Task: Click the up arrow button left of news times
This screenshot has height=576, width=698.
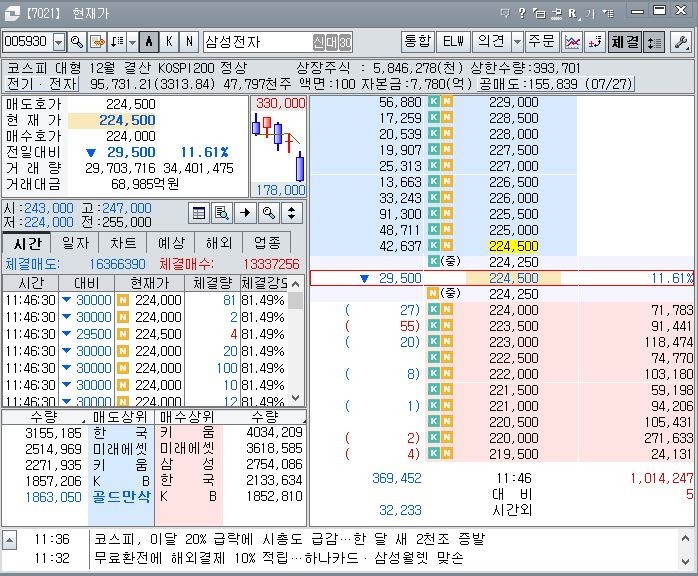Action: coord(9,540)
